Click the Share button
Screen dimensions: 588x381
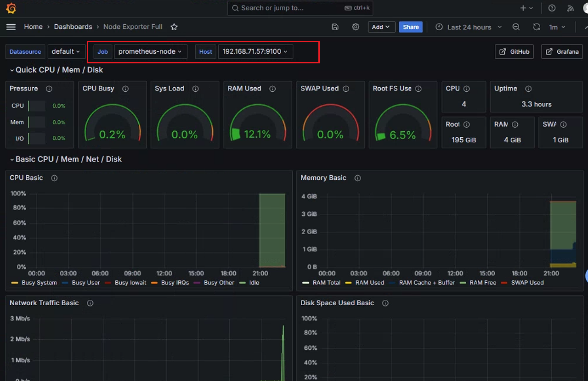(411, 27)
